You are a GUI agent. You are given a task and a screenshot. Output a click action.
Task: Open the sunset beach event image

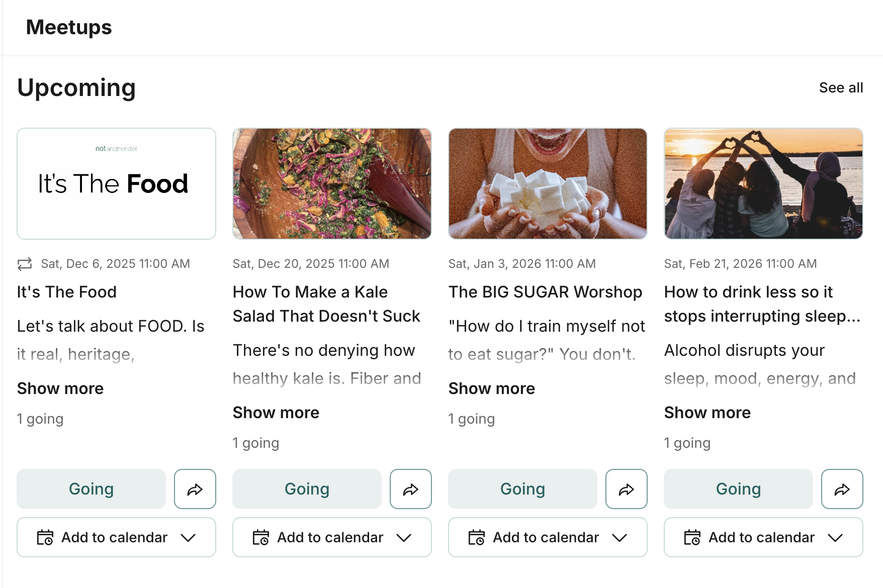[x=763, y=183]
